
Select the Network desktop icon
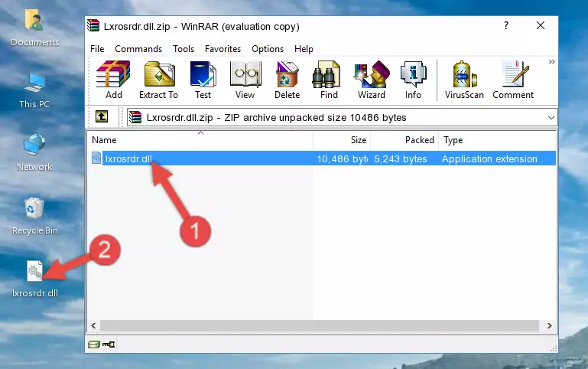click(x=34, y=153)
